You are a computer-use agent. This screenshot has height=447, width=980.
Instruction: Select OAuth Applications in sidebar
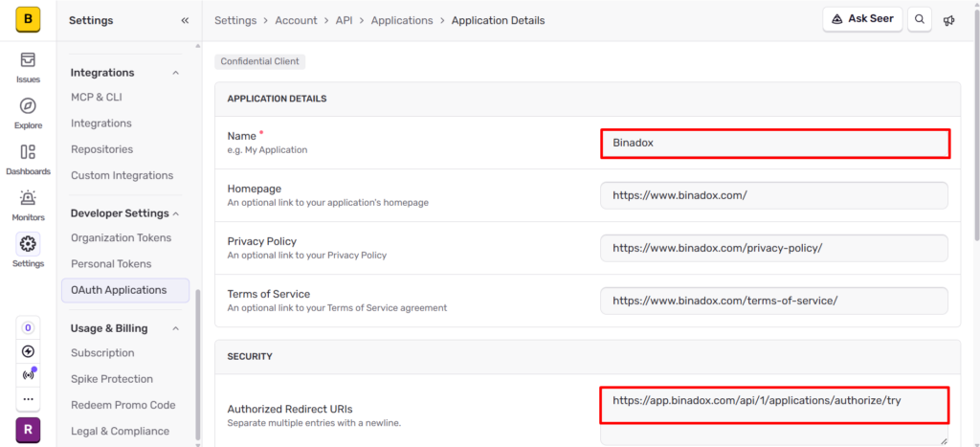125,290
